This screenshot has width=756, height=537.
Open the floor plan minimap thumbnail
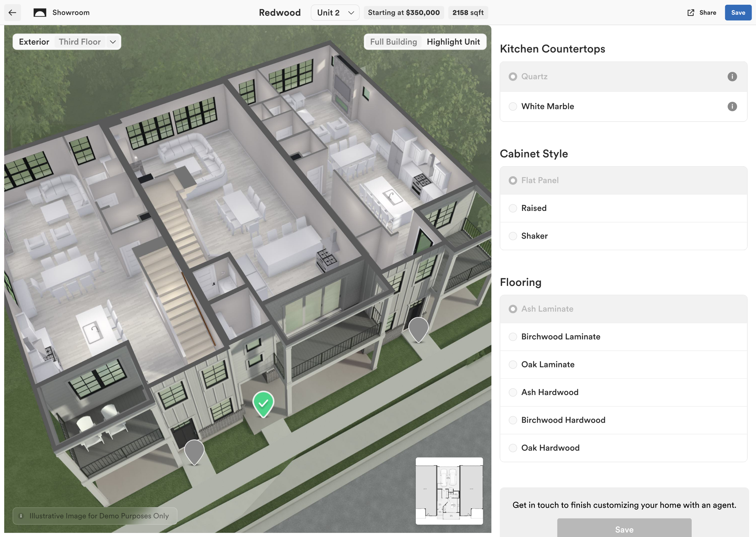(449, 491)
